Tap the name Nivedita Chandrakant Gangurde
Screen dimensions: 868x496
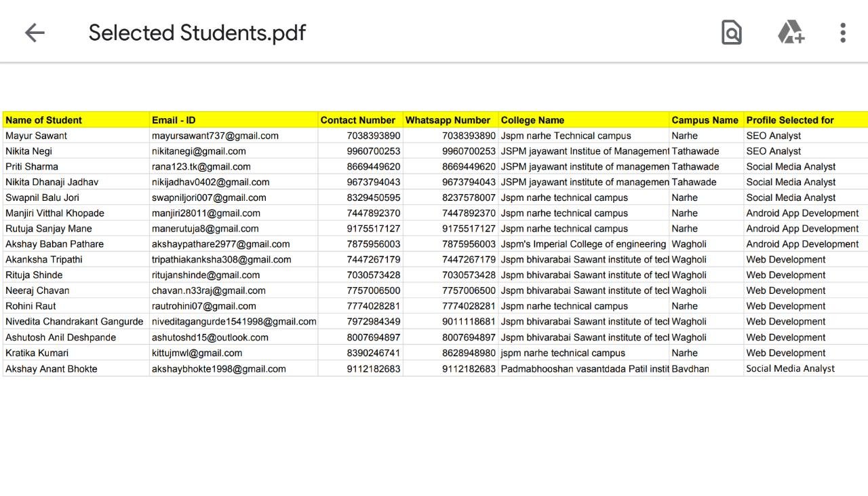coord(75,322)
